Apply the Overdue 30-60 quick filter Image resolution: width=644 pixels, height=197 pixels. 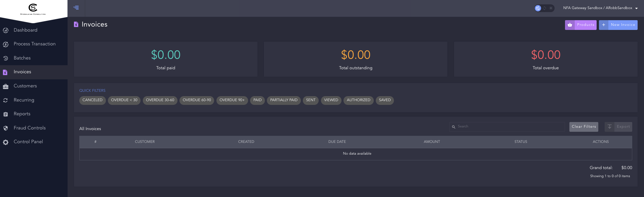pyautogui.click(x=160, y=100)
